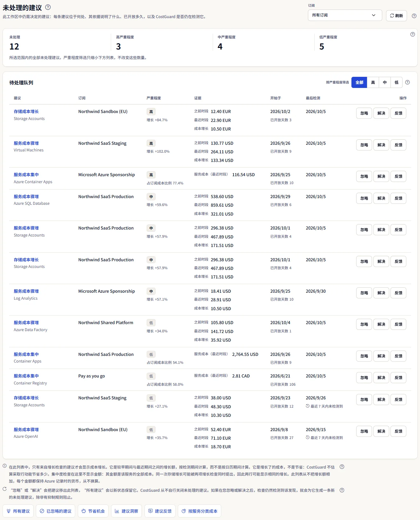The height and width of the screenshot is (520, 420).
Task: Click the 刷新 refresh button
Action: click(x=396, y=16)
